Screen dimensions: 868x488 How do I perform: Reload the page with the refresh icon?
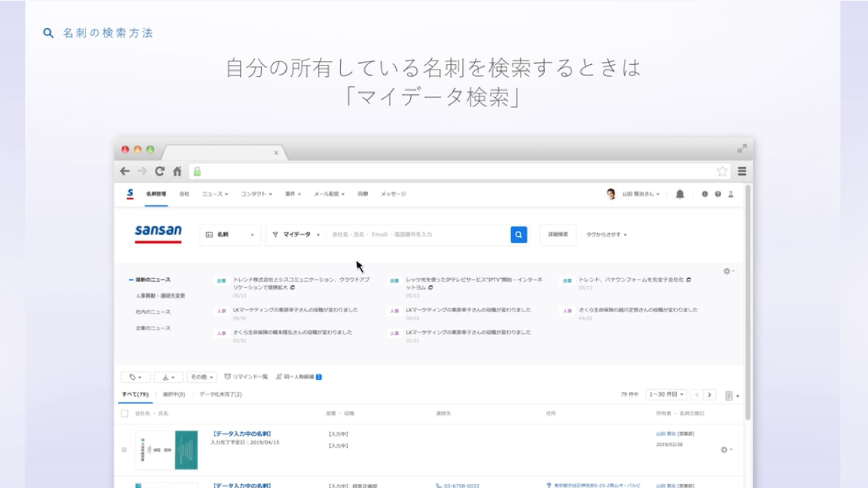(x=160, y=171)
